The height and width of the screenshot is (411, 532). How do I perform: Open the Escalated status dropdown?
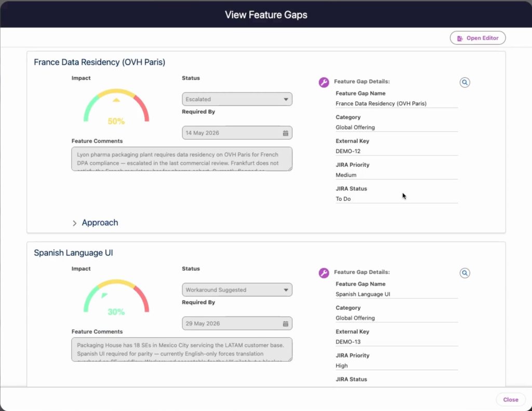[237, 99]
